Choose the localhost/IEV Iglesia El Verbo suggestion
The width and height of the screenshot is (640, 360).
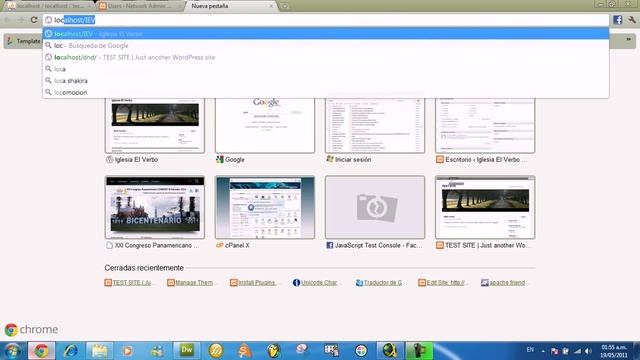click(x=326, y=34)
